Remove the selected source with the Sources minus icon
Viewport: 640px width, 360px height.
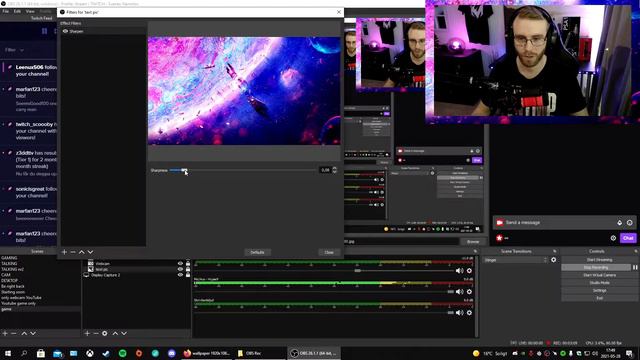coord(96,333)
